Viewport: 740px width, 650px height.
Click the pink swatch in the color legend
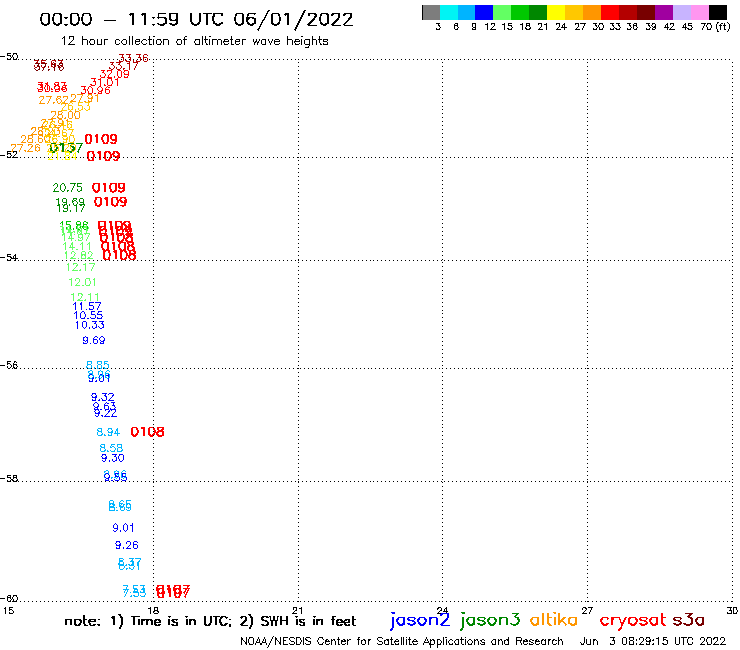700,12
